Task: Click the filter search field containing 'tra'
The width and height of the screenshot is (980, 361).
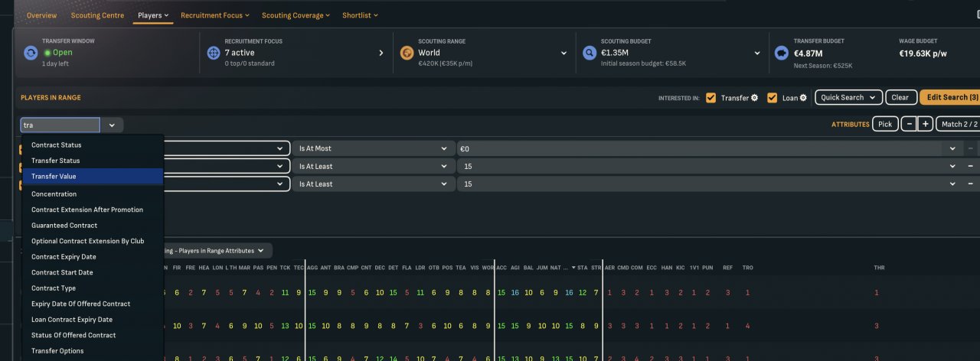Action: (60, 125)
